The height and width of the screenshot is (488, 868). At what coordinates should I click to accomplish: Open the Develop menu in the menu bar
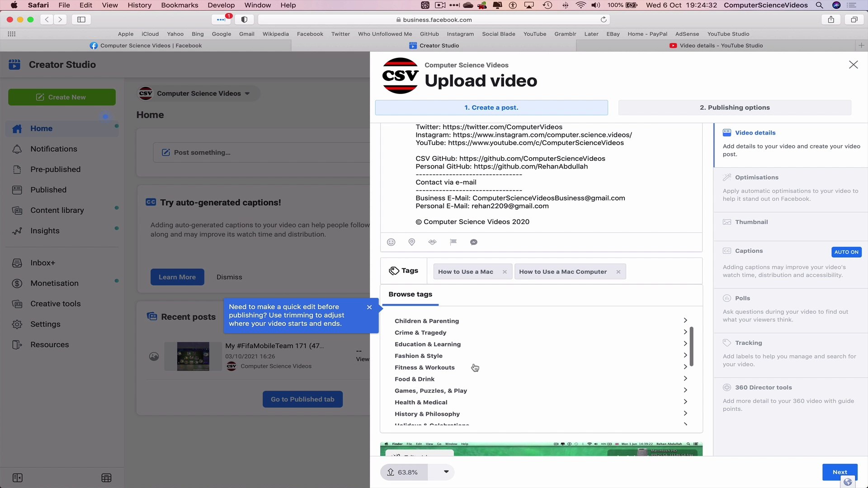(221, 5)
